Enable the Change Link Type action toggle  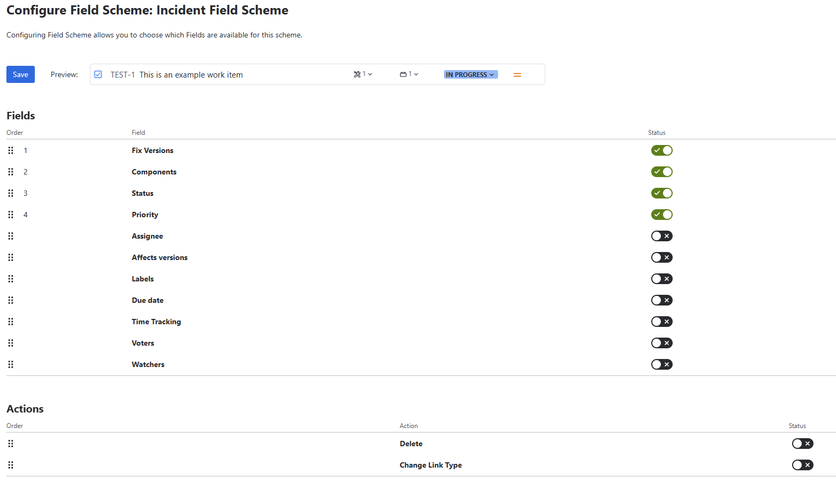point(803,465)
